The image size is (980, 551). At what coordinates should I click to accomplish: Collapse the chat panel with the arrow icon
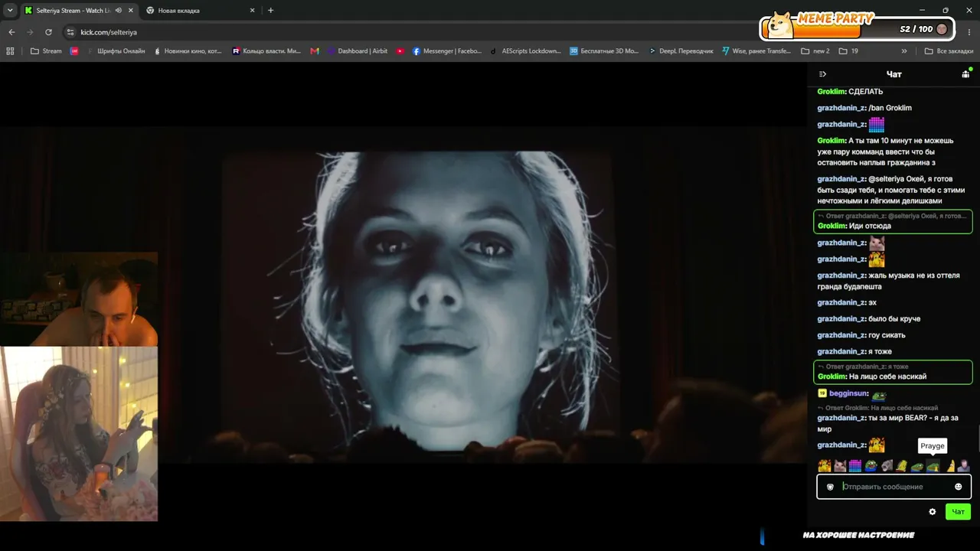[822, 74]
